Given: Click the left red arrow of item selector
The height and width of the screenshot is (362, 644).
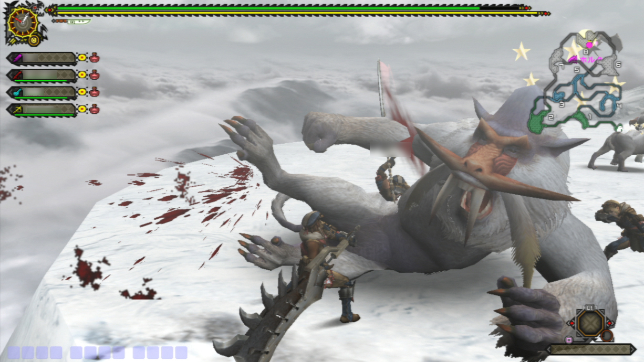Looking at the screenshot, I should pyautogui.click(x=572, y=323).
